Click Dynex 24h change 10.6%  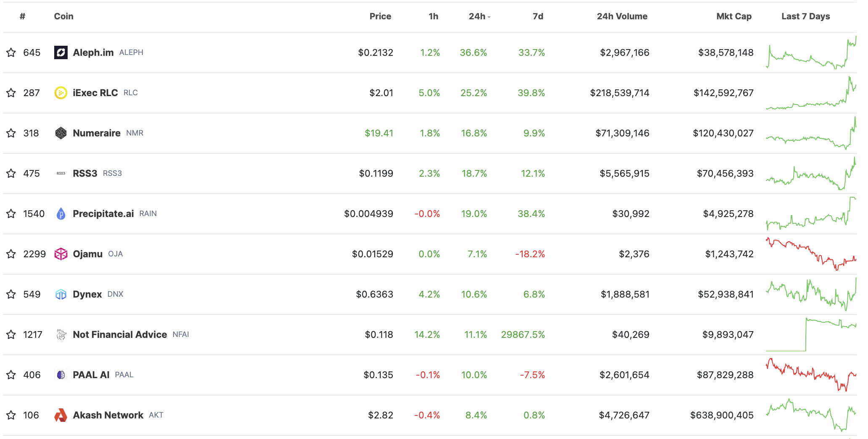click(x=474, y=294)
